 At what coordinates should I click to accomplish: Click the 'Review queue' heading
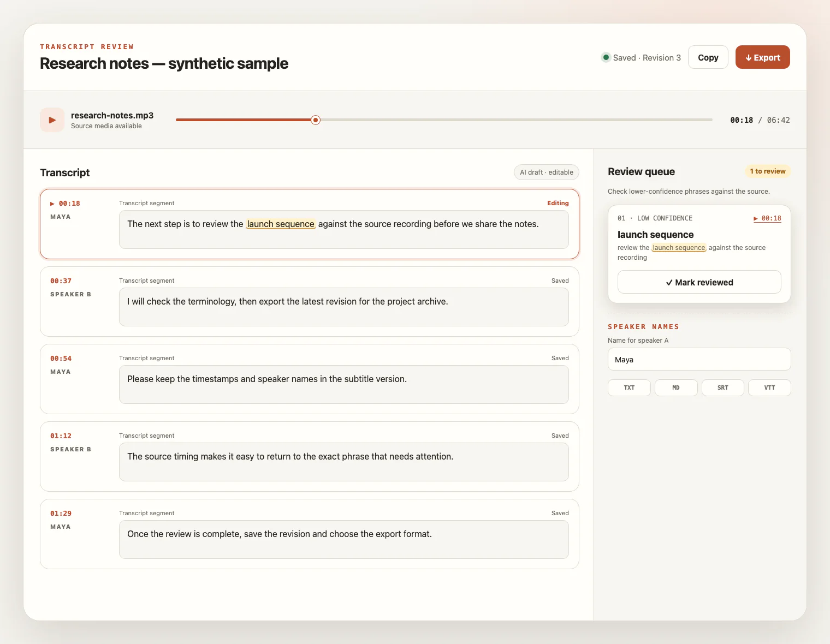tap(642, 172)
